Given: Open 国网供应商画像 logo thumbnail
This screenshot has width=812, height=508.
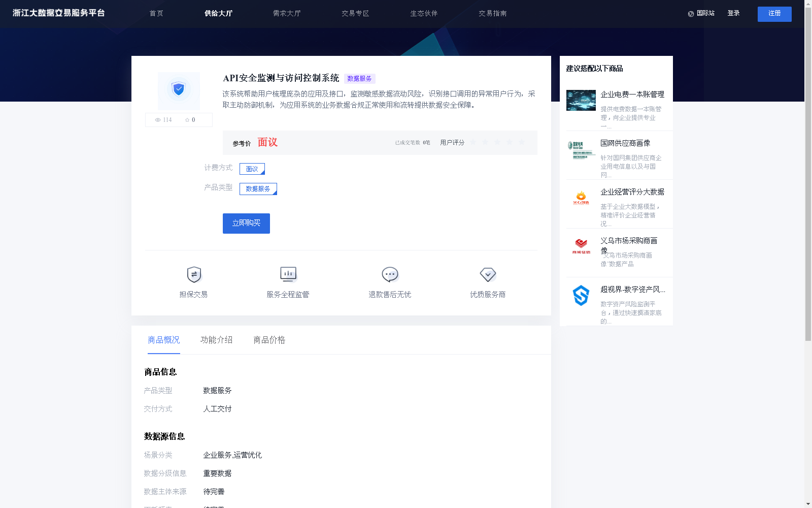Looking at the screenshot, I should (581, 150).
